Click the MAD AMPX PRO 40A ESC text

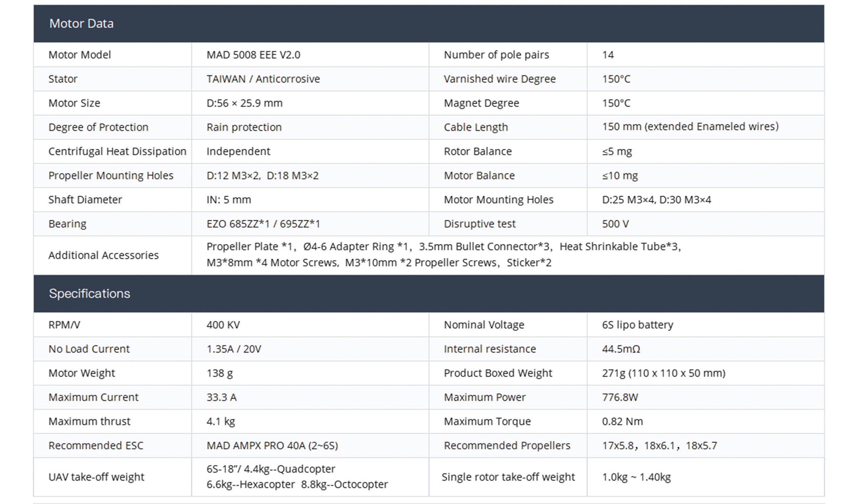(x=272, y=445)
